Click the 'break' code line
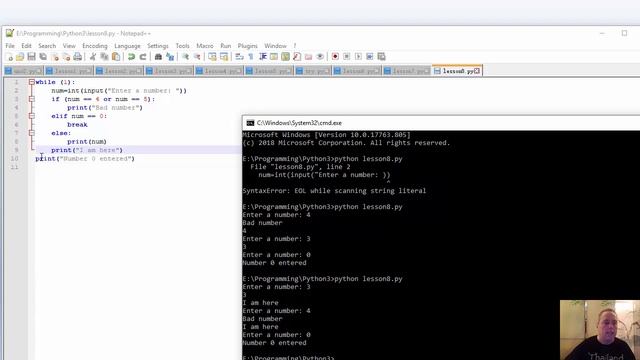This screenshot has width=640, height=360. [77, 124]
